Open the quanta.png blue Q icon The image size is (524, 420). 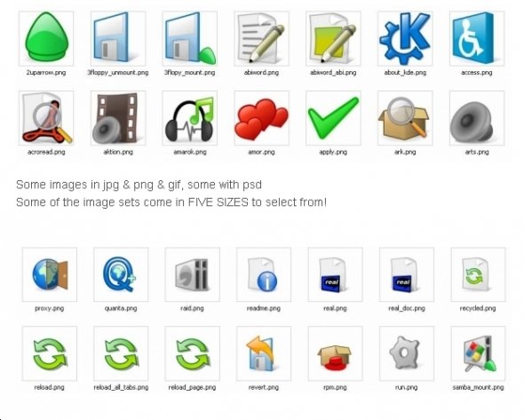tap(121, 274)
